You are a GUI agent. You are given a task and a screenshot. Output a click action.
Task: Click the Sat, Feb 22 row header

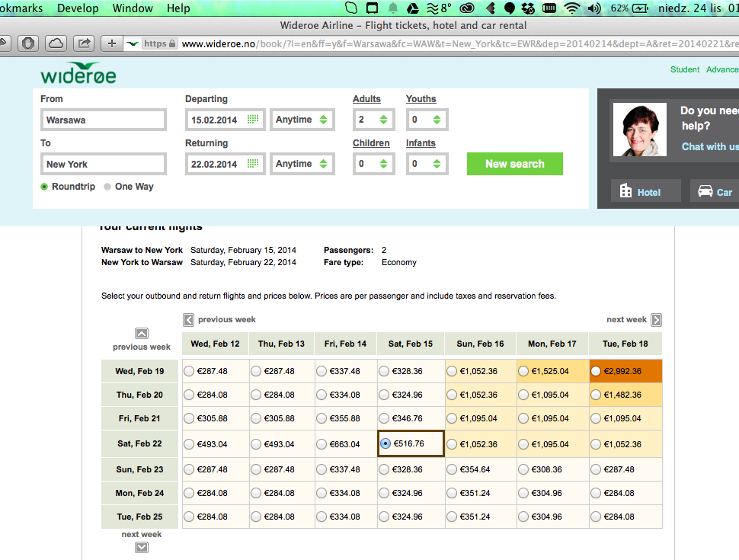(139, 443)
